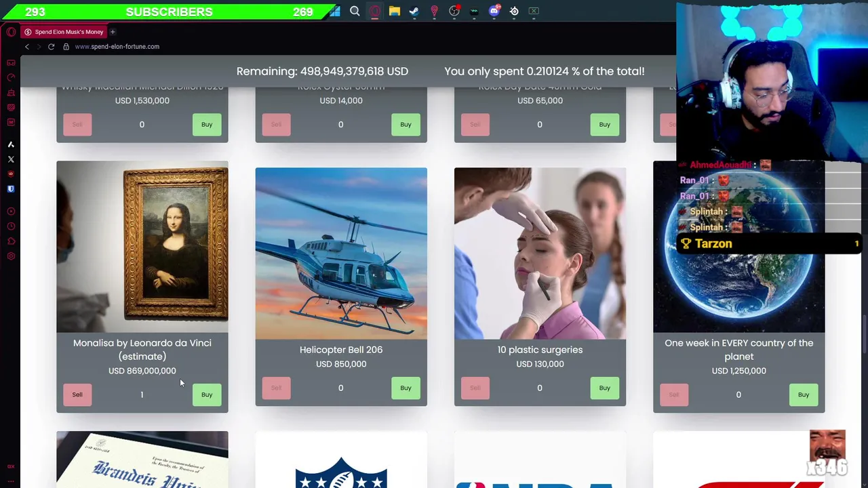This screenshot has height=488, width=868.
Task: Click 'USD 14,000' Rolex price
Action: tap(341, 100)
